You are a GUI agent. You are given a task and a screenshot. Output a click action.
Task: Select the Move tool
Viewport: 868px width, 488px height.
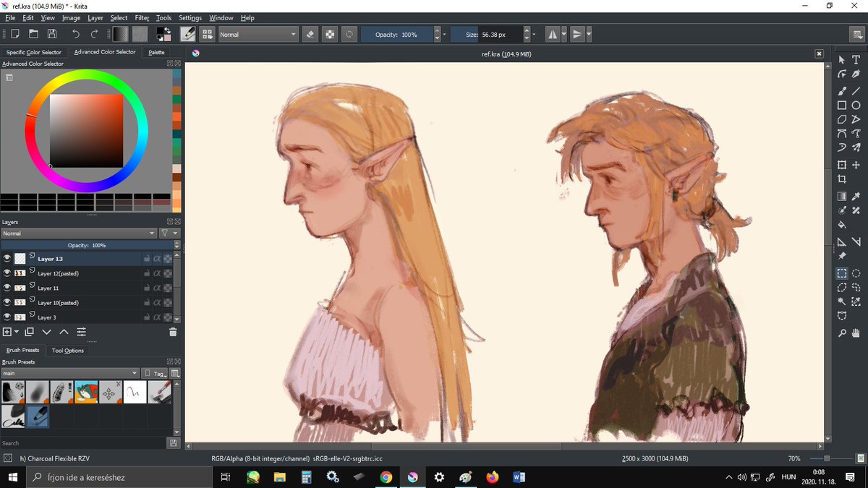pyautogui.click(x=856, y=165)
